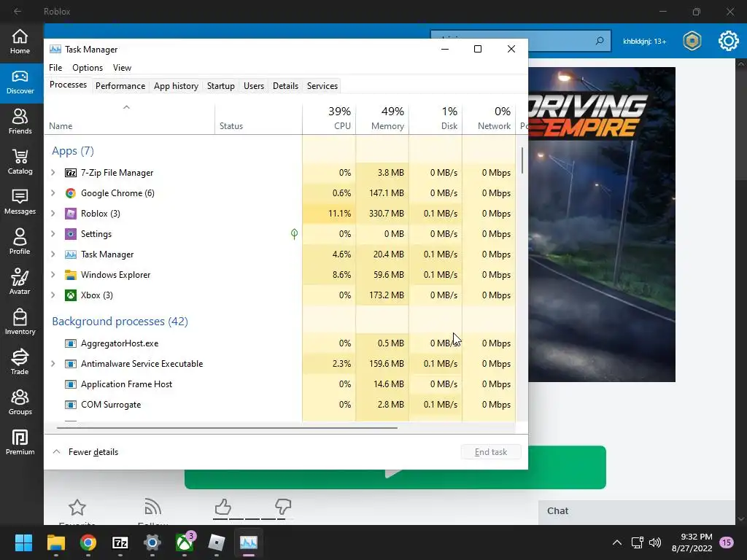The height and width of the screenshot is (560, 747).
Task: Switch to the Startup tab
Action: tap(220, 86)
